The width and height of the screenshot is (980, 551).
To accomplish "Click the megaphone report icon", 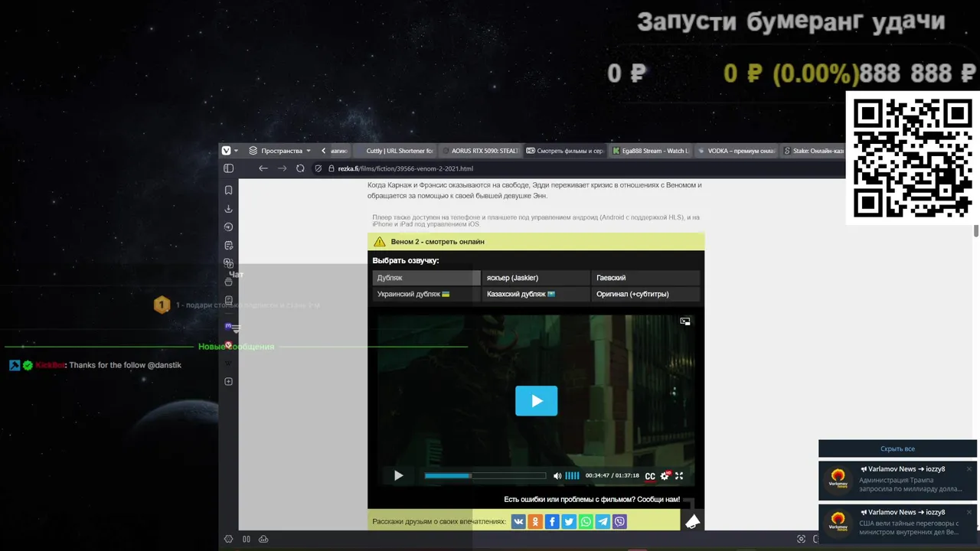I will click(692, 521).
